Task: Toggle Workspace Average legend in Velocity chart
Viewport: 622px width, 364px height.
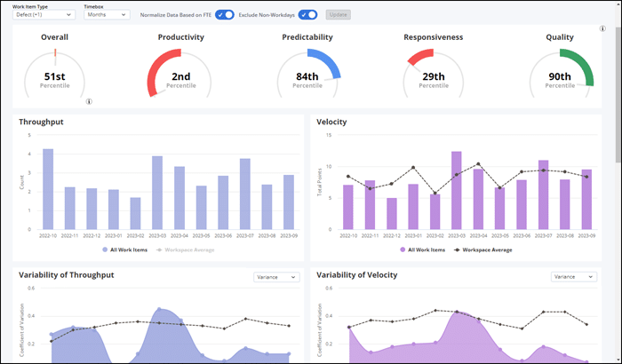Action: tap(483, 249)
